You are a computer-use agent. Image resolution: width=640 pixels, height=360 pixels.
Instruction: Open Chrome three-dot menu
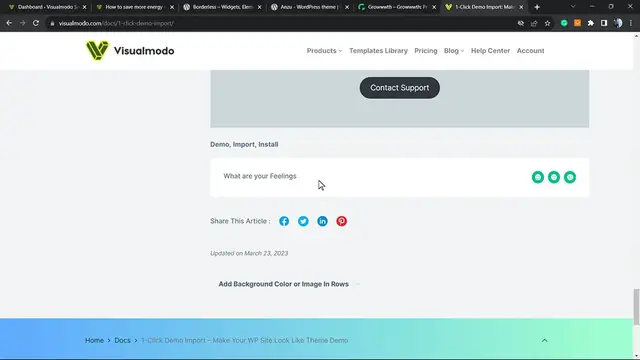click(x=631, y=23)
